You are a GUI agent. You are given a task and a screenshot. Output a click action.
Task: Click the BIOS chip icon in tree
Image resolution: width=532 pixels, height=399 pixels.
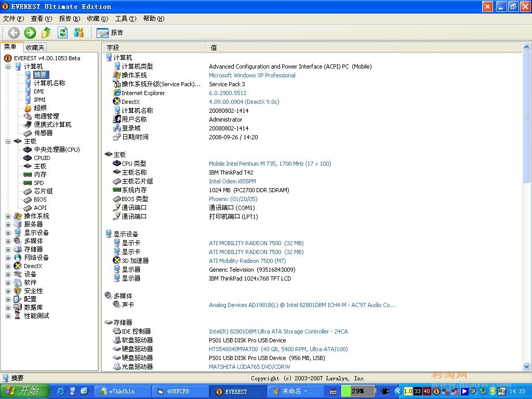[x=28, y=199]
